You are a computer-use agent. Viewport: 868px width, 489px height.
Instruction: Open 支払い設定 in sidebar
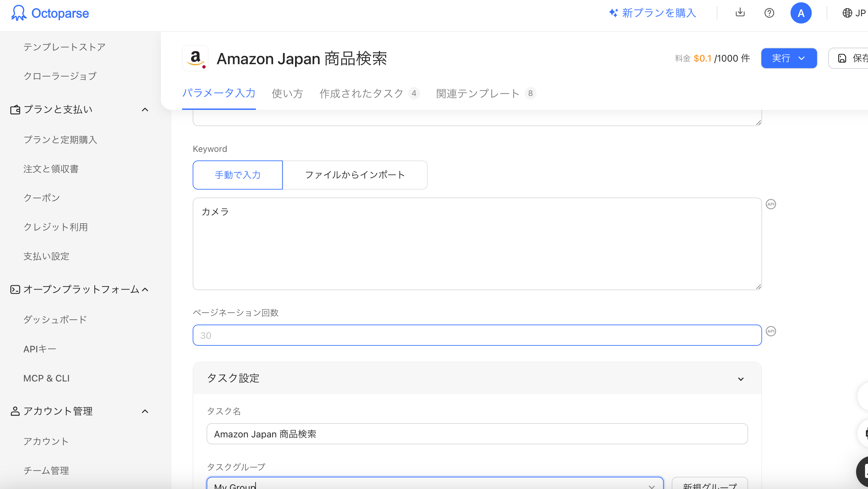coord(46,256)
